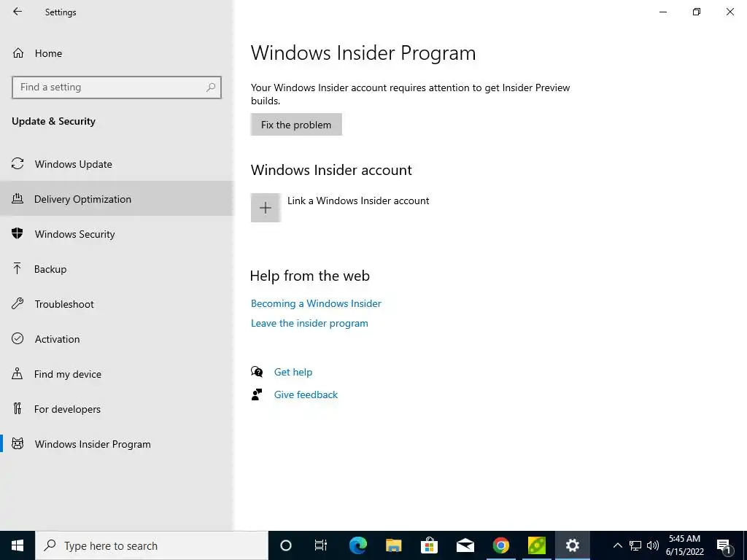Select the Delivery Optimization section

[x=117, y=199]
